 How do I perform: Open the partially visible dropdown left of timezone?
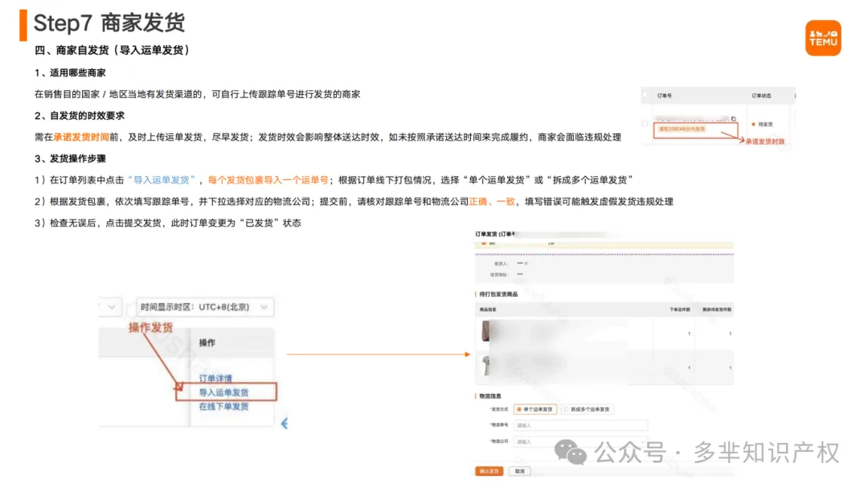[111, 307]
